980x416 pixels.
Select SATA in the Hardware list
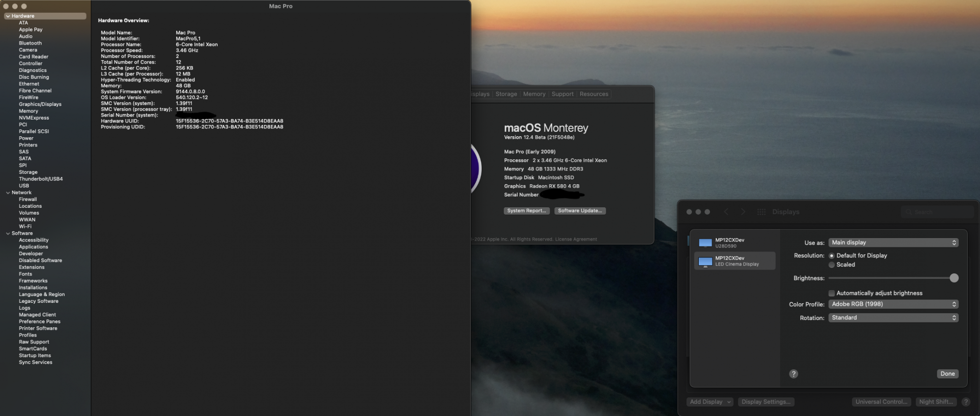pos(25,159)
